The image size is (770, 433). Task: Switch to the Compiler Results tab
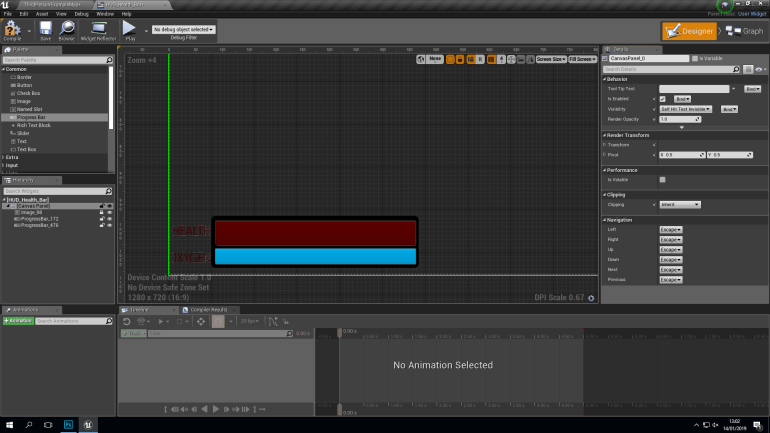pyautogui.click(x=208, y=310)
